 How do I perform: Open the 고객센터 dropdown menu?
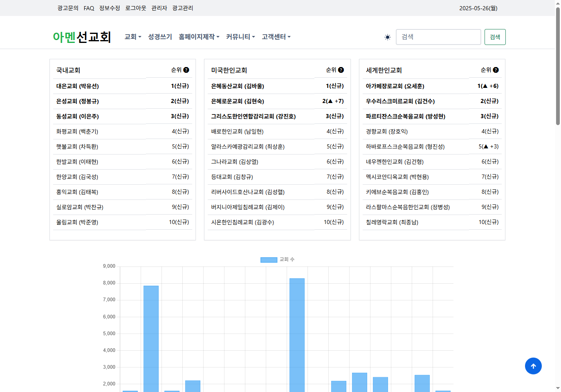[276, 37]
